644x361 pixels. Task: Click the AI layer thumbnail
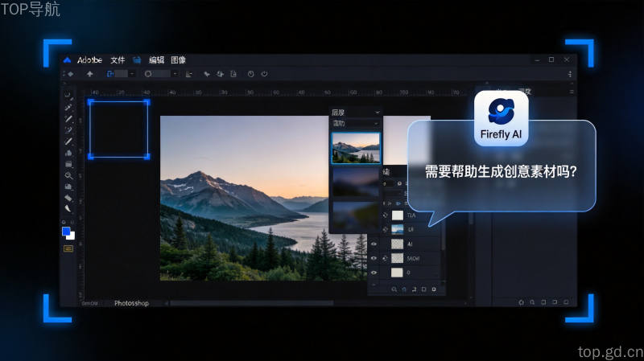pyautogui.click(x=397, y=244)
